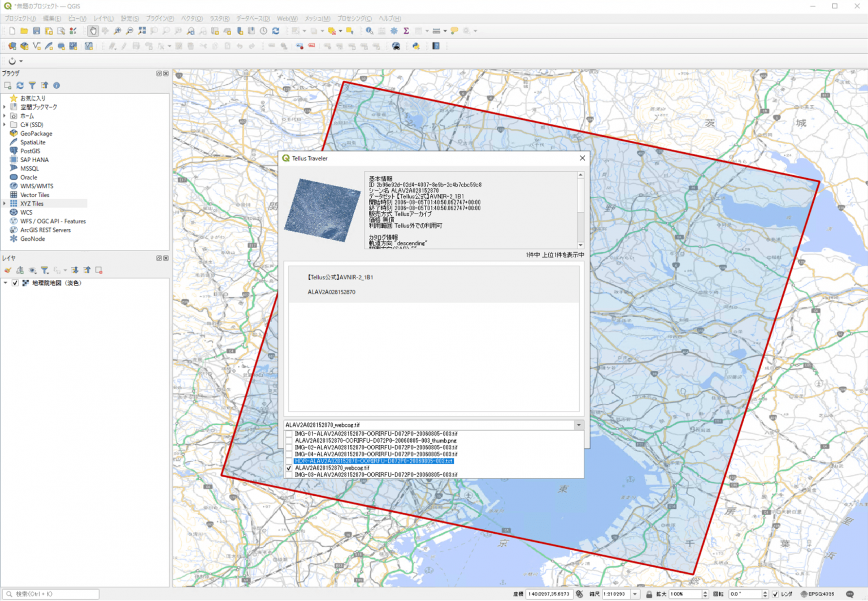Expand the C:¥ (SSD) drive node
This screenshot has height=601, width=868.
tap(5, 124)
